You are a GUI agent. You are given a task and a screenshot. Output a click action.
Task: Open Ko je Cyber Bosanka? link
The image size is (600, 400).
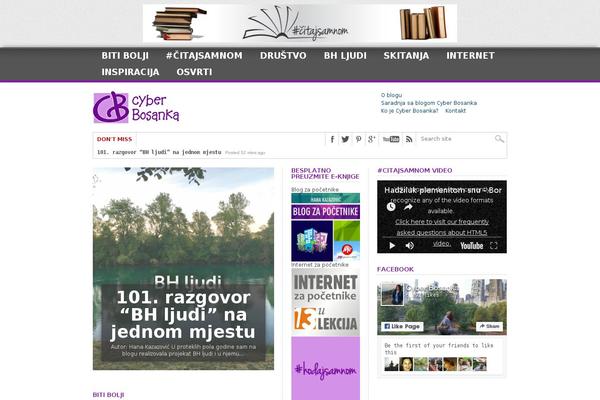tap(409, 111)
